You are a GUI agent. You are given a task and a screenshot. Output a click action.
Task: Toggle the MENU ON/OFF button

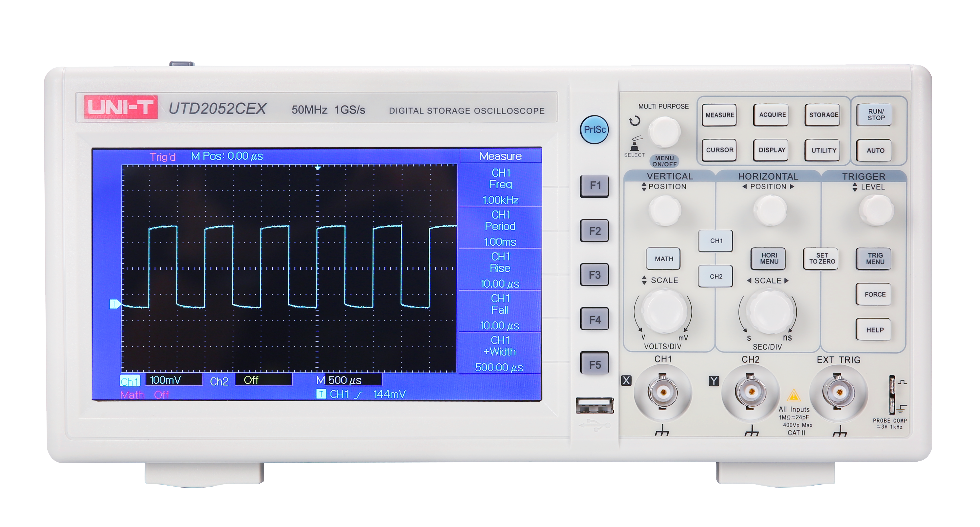click(x=664, y=161)
